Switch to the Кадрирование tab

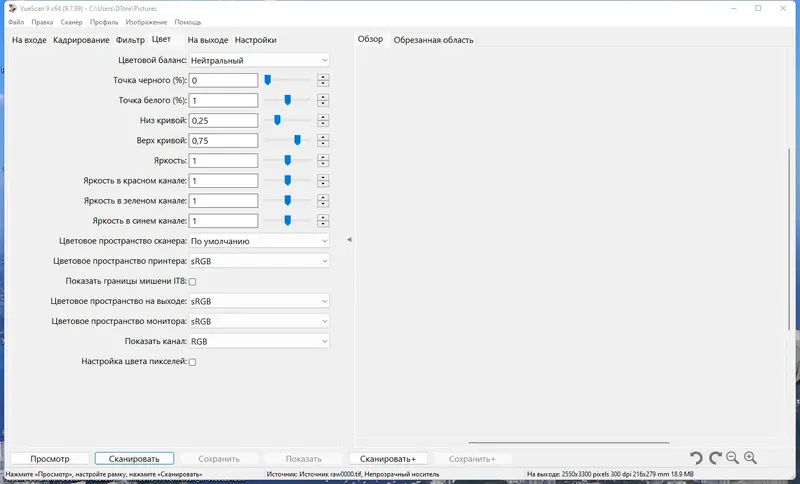[81, 40]
